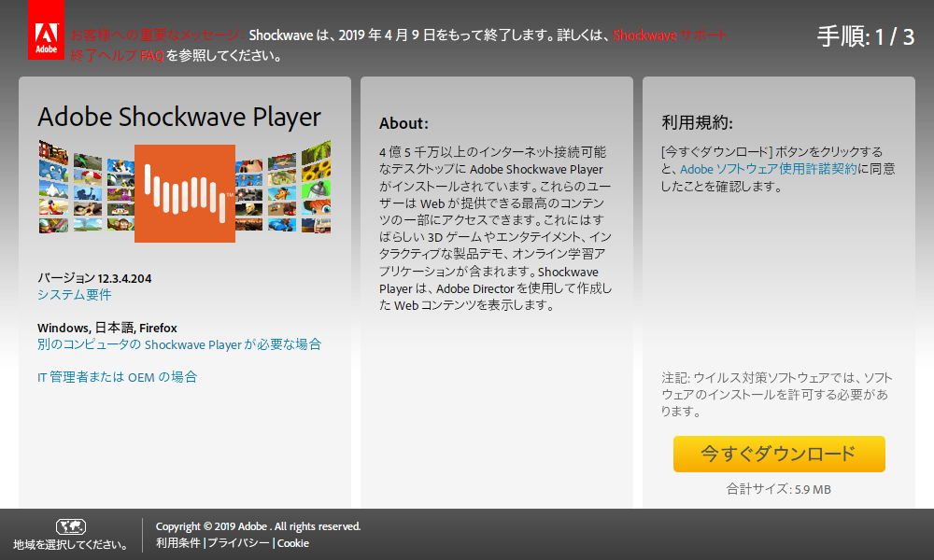934x560 pixels.
Task: Click the About: heading
Action: tap(403, 123)
